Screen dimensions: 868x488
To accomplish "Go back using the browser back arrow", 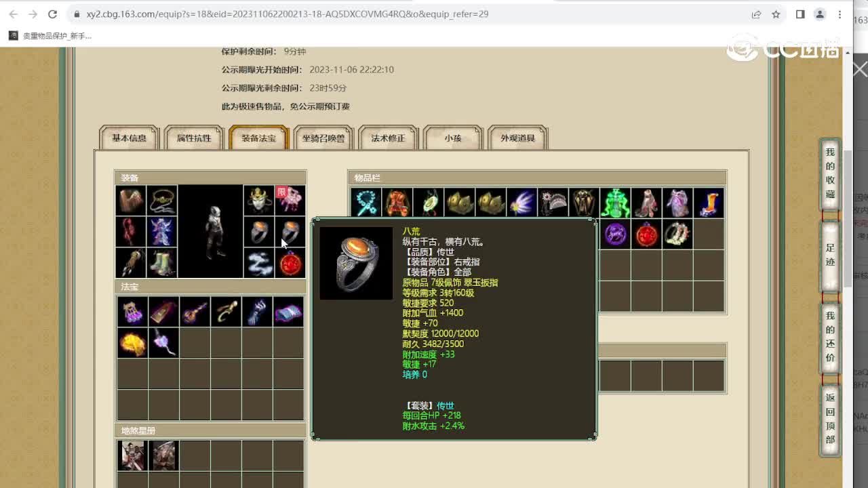I will click(14, 14).
